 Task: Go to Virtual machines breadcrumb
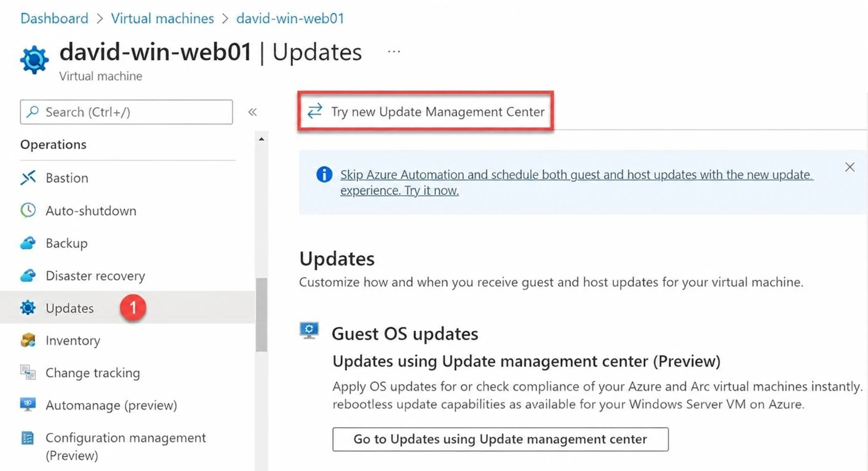pyautogui.click(x=163, y=18)
